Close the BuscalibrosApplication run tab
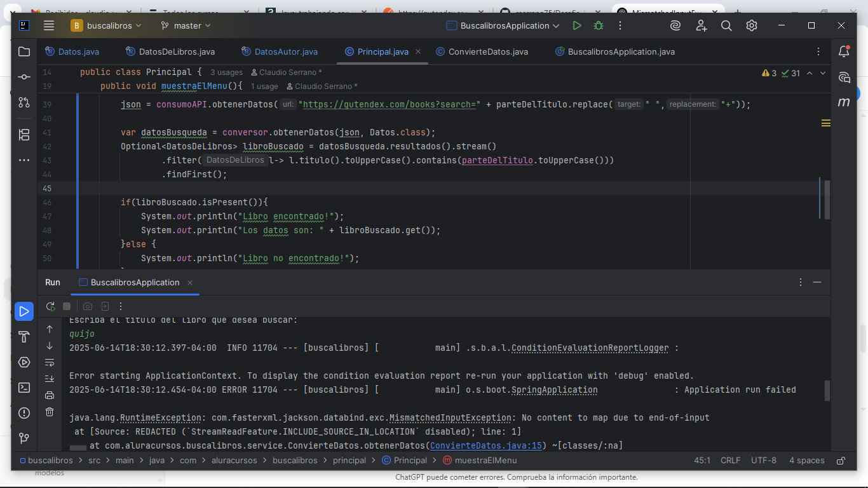Image resolution: width=868 pixels, height=488 pixels. click(x=190, y=283)
